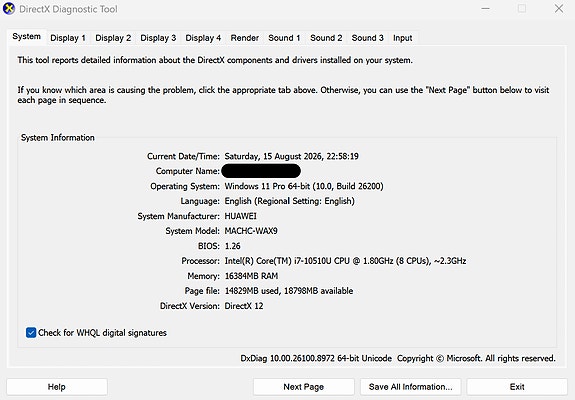575x400 pixels.
Task: Click the 'System Information' group label
Action: (58, 138)
